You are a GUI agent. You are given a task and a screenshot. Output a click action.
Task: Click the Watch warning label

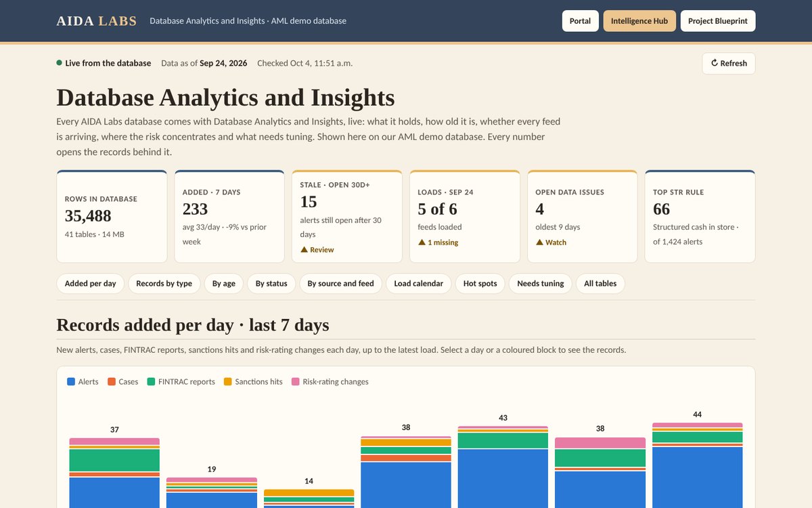pyautogui.click(x=551, y=242)
